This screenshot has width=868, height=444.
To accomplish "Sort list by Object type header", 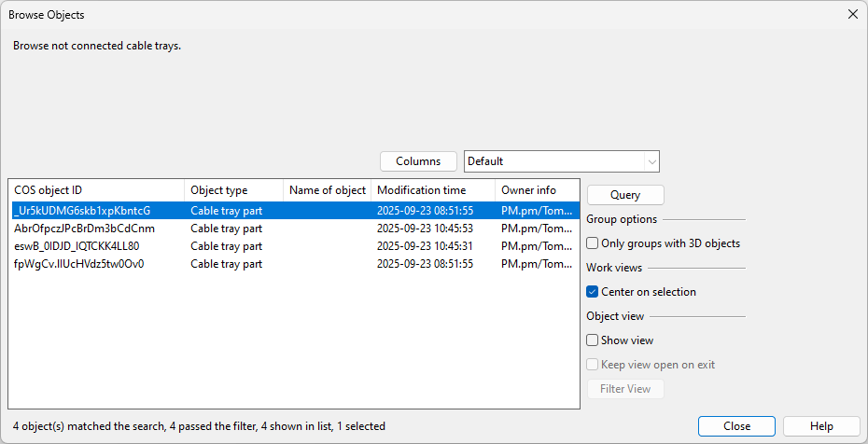I will pos(233,190).
